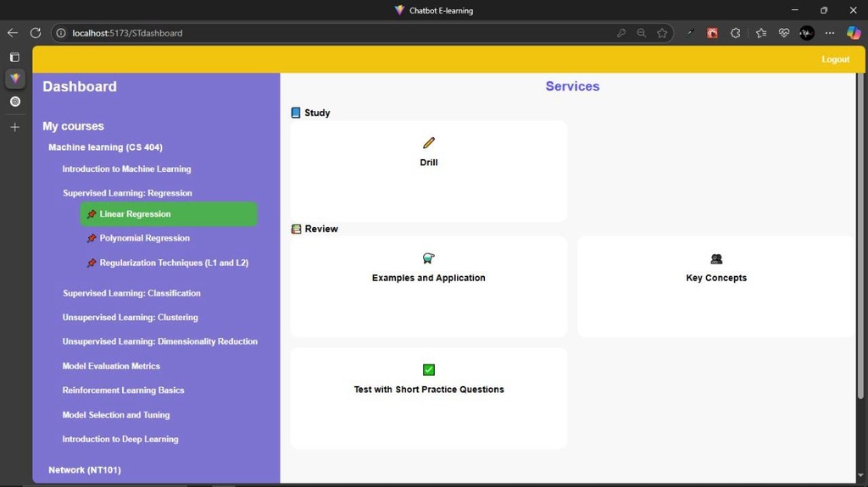Click the green checkmark practice questions icon

point(428,369)
